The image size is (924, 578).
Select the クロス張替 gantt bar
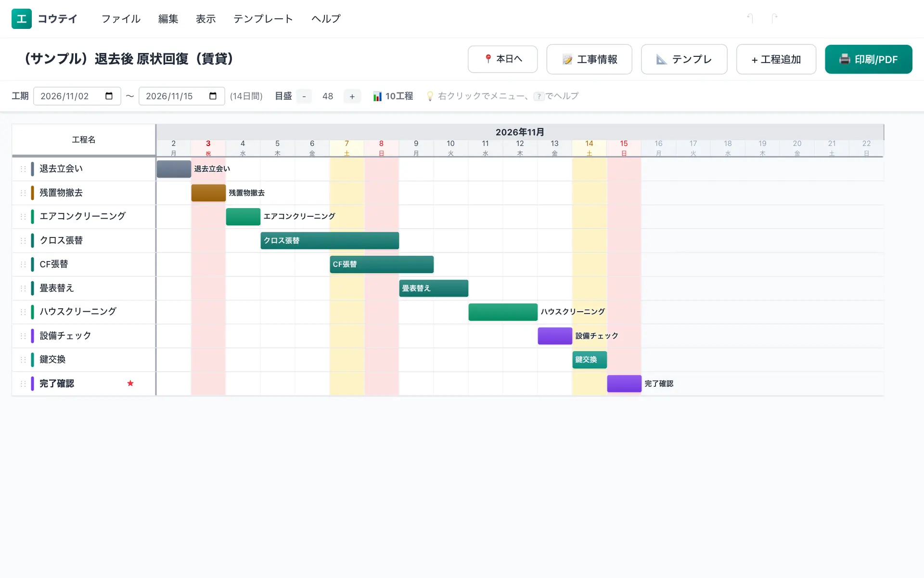coord(330,240)
